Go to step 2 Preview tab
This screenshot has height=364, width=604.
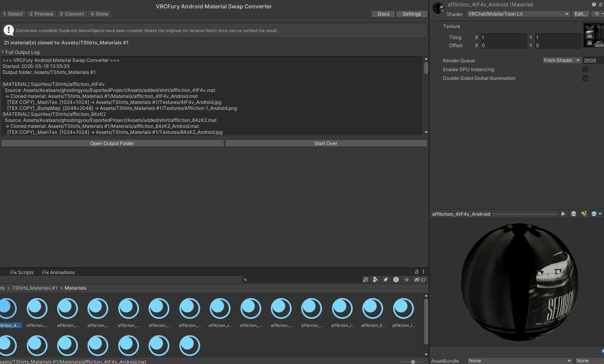click(x=42, y=14)
